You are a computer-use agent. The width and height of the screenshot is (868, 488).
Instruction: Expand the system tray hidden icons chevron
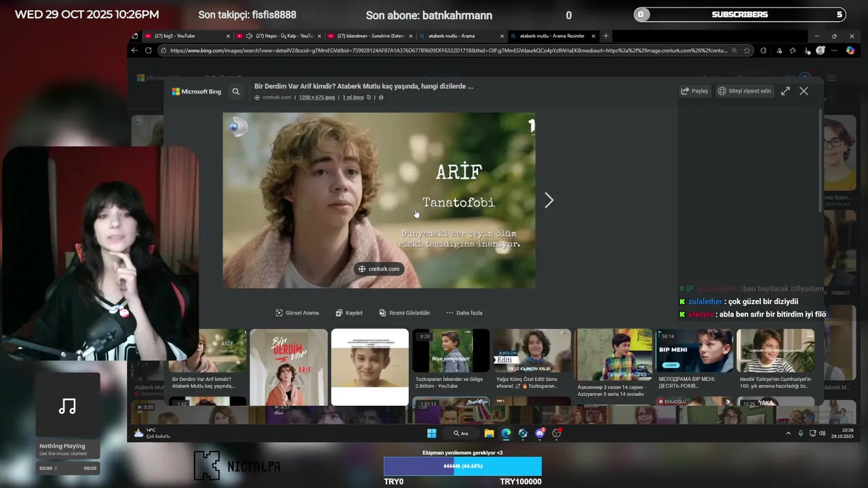click(x=788, y=433)
